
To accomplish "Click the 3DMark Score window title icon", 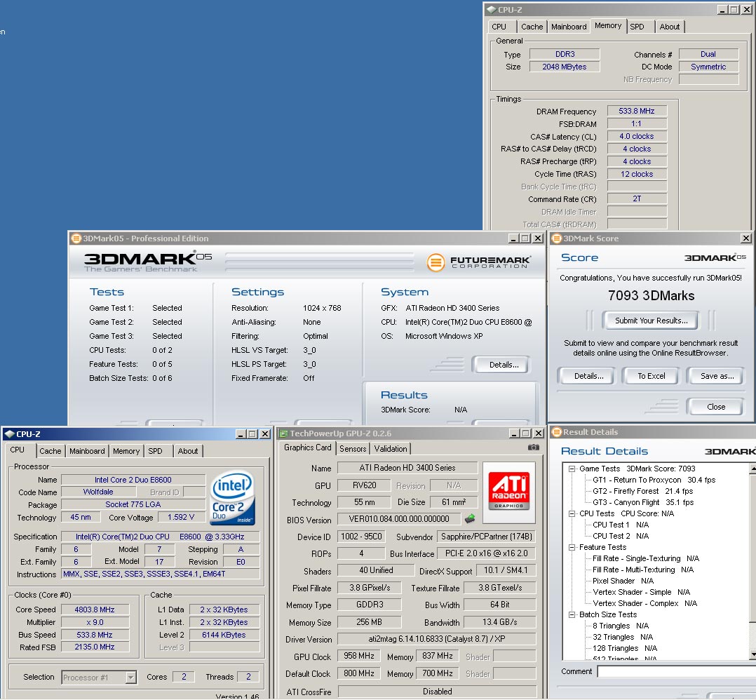I will pyautogui.click(x=557, y=238).
